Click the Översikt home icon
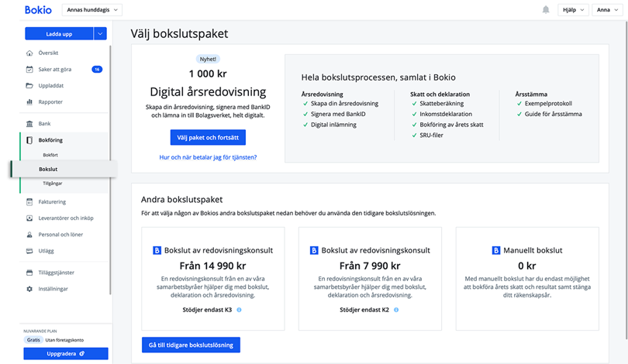The width and height of the screenshot is (628, 364). pyautogui.click(x=29, y=53)
